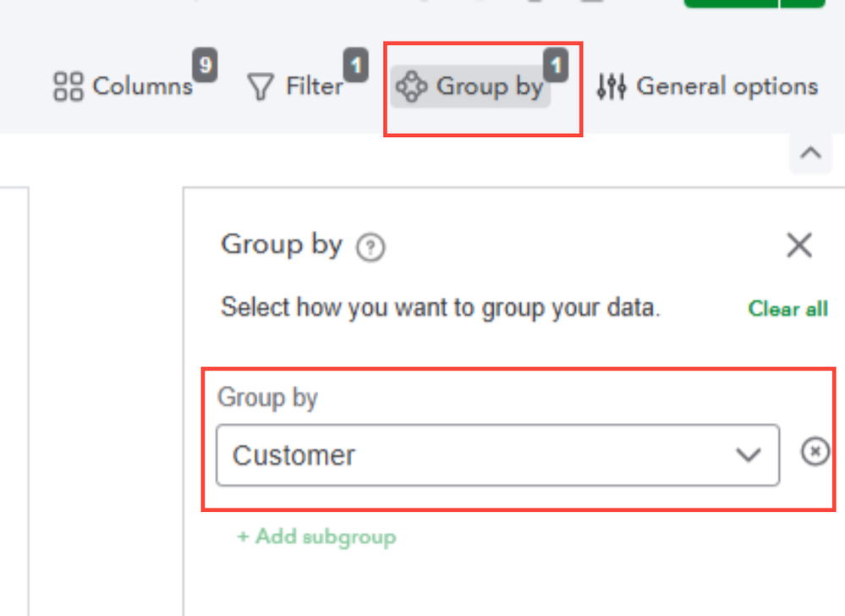
Task: Click the Columns grid icon
Action: click(x=69, y=86)
